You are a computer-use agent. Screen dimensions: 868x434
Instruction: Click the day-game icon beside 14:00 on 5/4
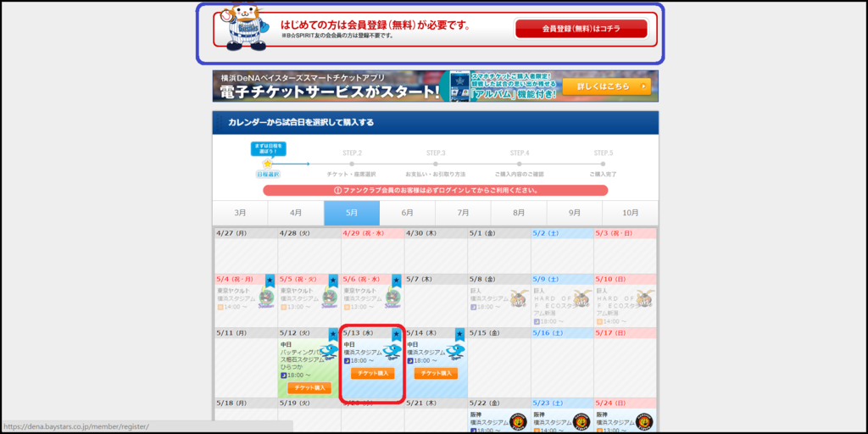click(220, 306)
